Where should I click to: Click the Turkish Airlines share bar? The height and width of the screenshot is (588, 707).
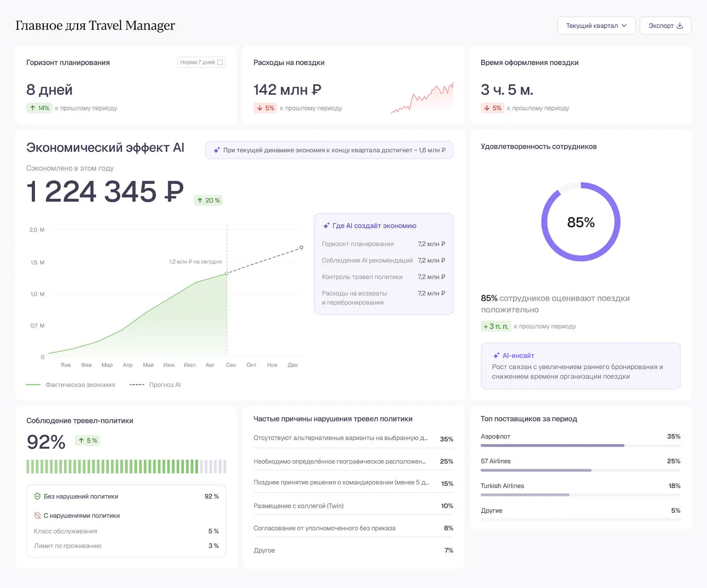point(581,495)
